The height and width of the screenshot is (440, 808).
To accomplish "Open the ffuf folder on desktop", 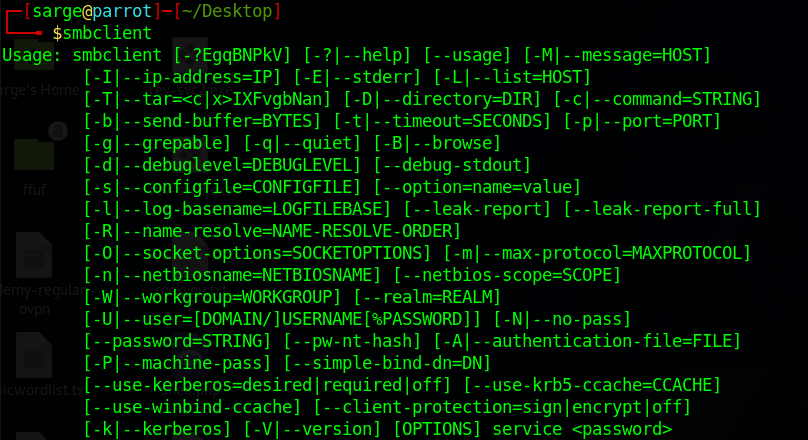I will click(35, 160).
